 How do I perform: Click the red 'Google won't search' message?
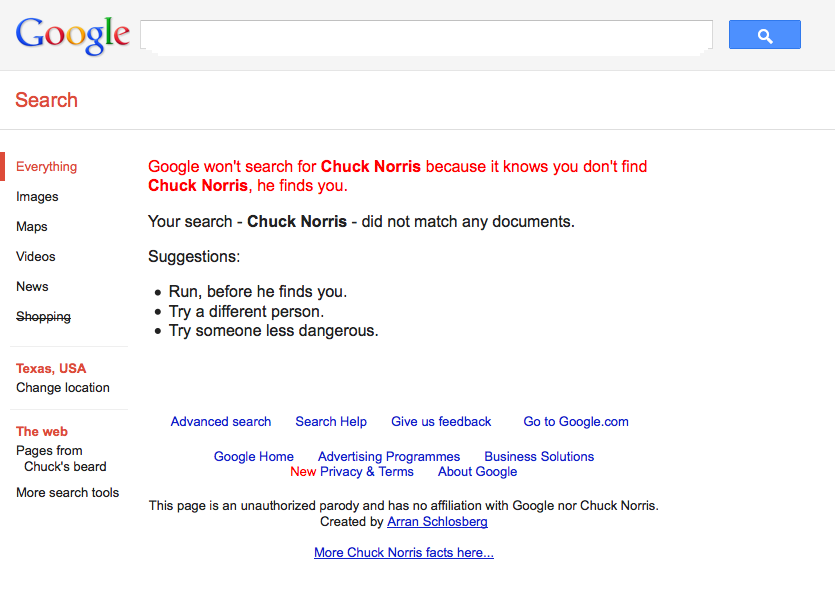click(x=397, y=176)
